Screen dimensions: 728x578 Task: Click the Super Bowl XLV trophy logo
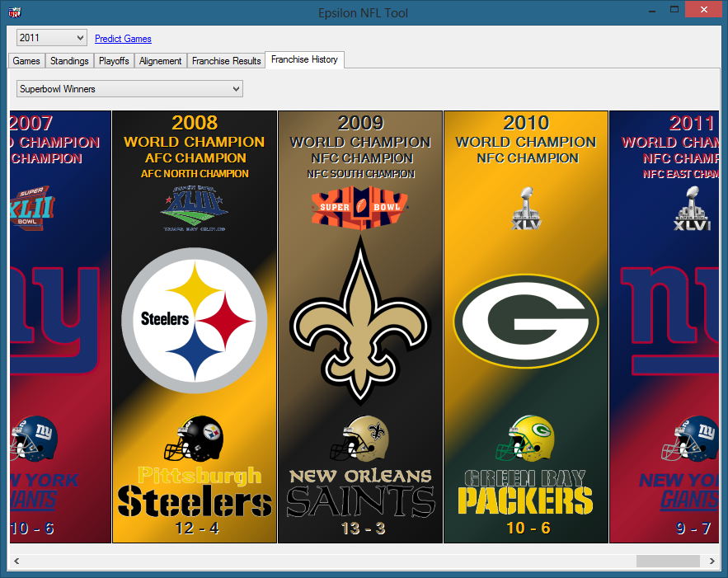526,208
